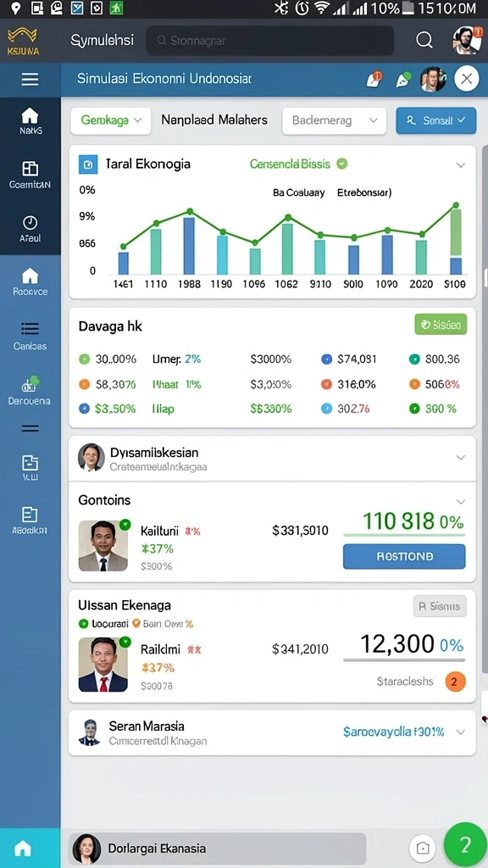This screenshot has height=868, width=488.
Task: Select the orange Bam Oew radio option
Action: (136, 623)
